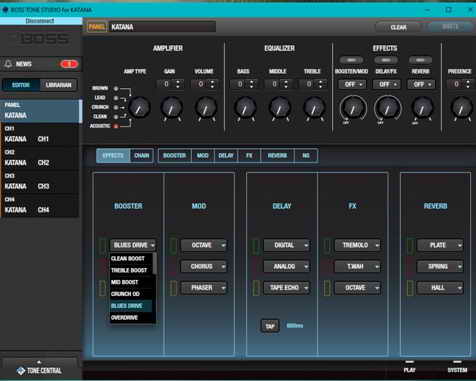This screenshot has height=381, width=476.
Task: Click the CLEAR button
Action: pos(398,27)
